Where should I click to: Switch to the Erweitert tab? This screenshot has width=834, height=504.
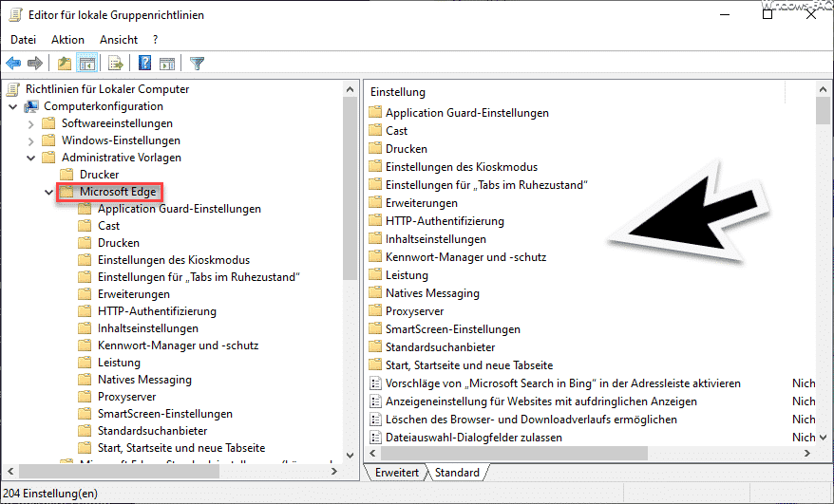(x=397, y=472)
